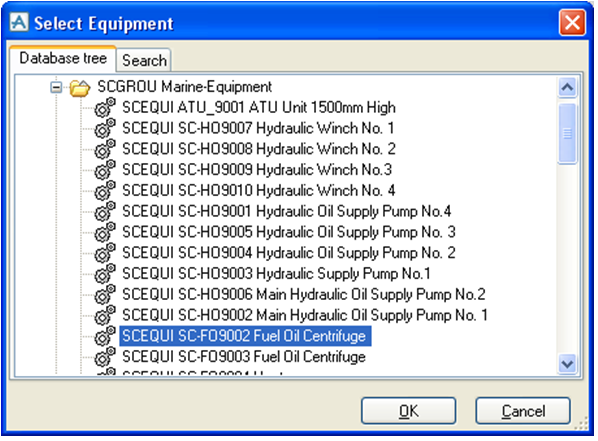598x441 pixels.
Task: Click gear icon beside ATU_9001 ATU Unit
Action: [105, 107]
